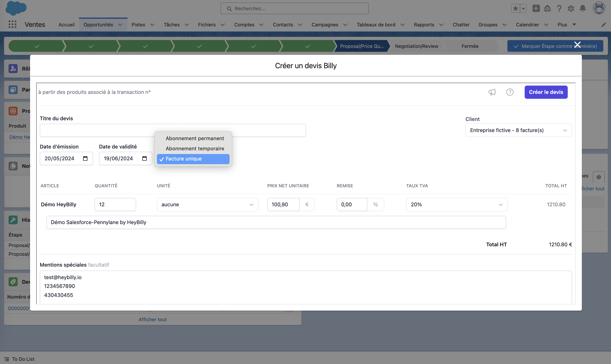Open the Taux TVA 20% dropdown
Image resolution: width=611 pixels, height=364 pixels.
pos(456,204)
